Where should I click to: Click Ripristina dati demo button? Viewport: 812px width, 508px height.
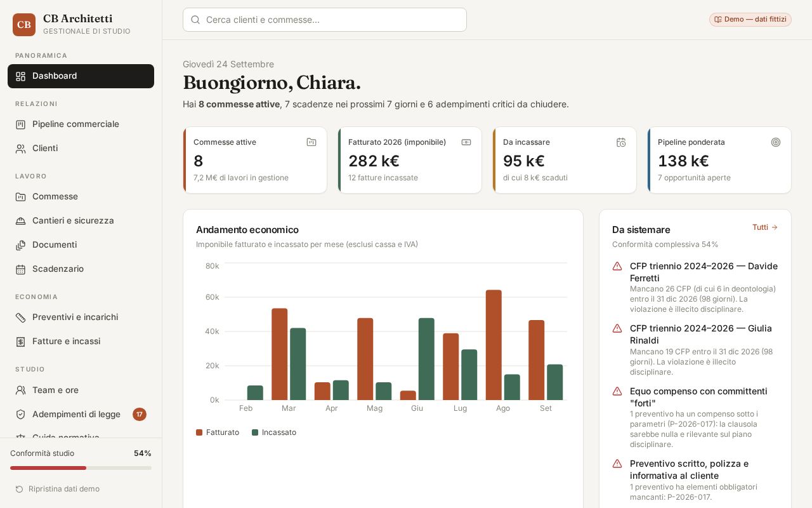(58, 489)
